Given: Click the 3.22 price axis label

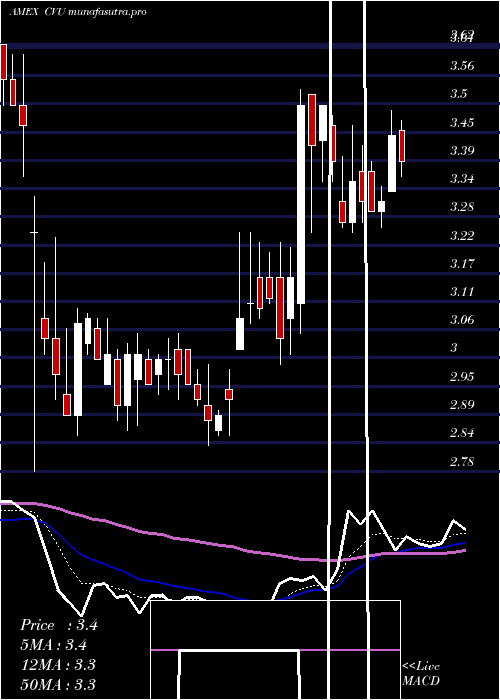Looking at the screenshot, I should pos(462,236).
